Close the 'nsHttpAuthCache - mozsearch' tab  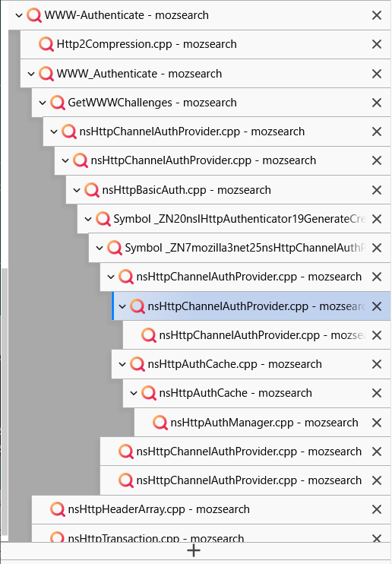click(377, 394)
